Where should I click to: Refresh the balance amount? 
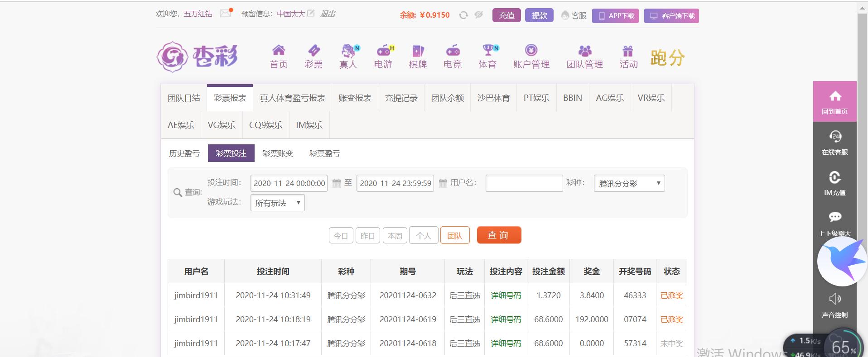click(x=463, y=15)
